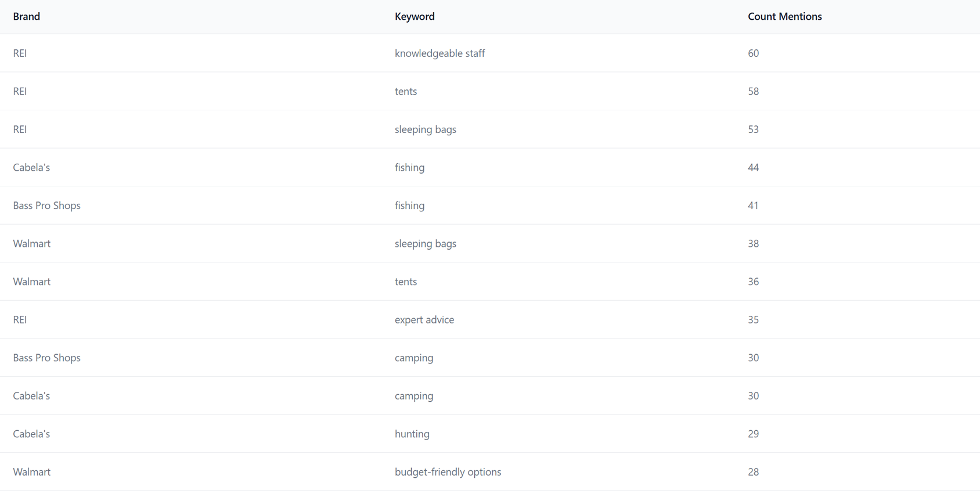
Task: Select the count value 53
Action: [x=753, y=129]
